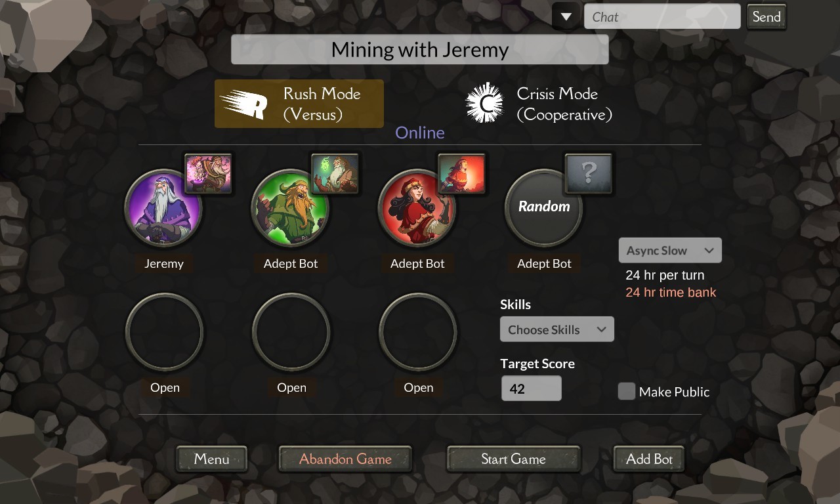Click Jeremy's purple wizard avatar
The width and height of the screenshot is (840, 504).
coord(163,207)
